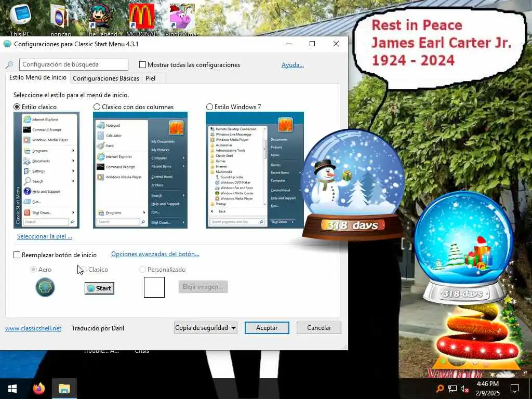The image size is (532, 399).
Task: Click the Rest in Peace speech bubble note
Action: [441, 47]
